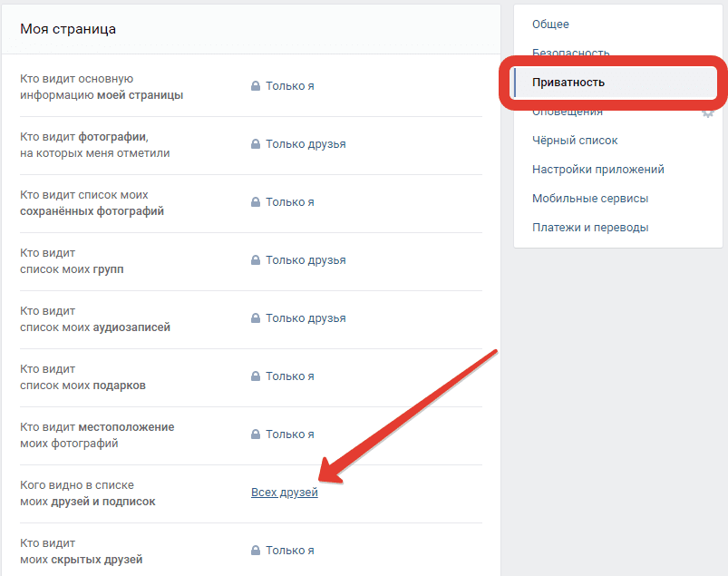The image size is (728, 576).
Task: Open Платежи и переводы section
Action: tap(589, 228)
